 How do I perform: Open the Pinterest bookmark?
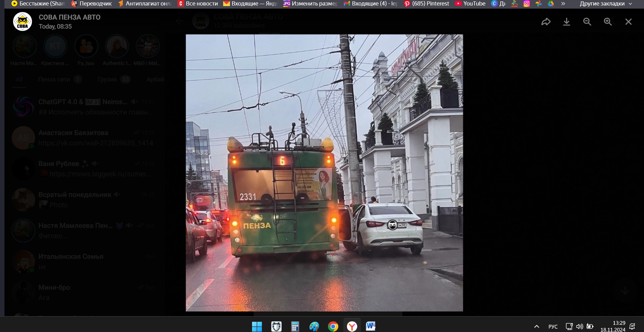[x=426, y=4]
